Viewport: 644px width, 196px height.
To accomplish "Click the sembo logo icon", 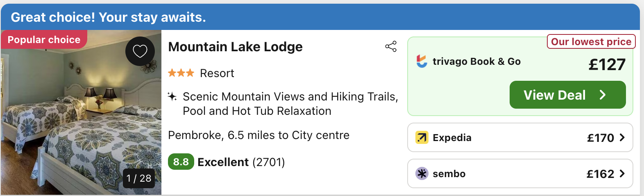I will click(x=422, y=174).
